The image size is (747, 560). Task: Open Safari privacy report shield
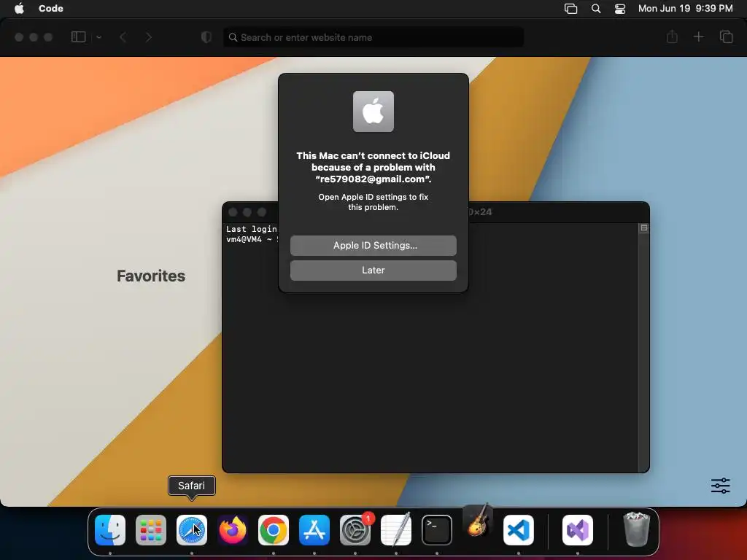pyautogui.click(x=206, y=36)
